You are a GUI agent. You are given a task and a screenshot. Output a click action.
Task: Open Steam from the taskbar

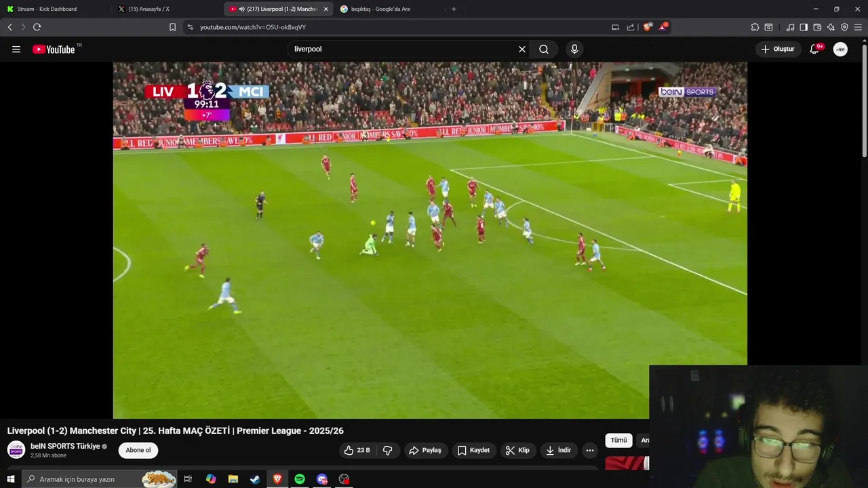pyautogui.click(x=255, y=479)
